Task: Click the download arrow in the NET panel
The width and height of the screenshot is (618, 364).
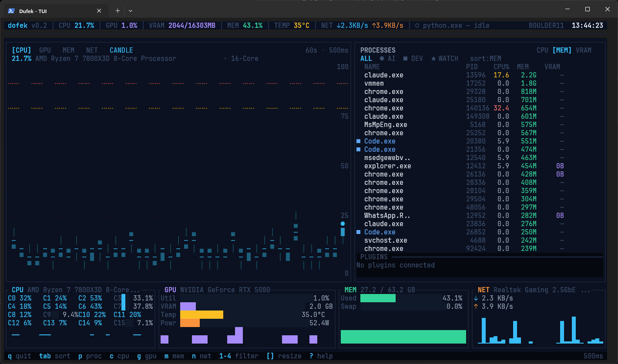Action: click(476, 298)
